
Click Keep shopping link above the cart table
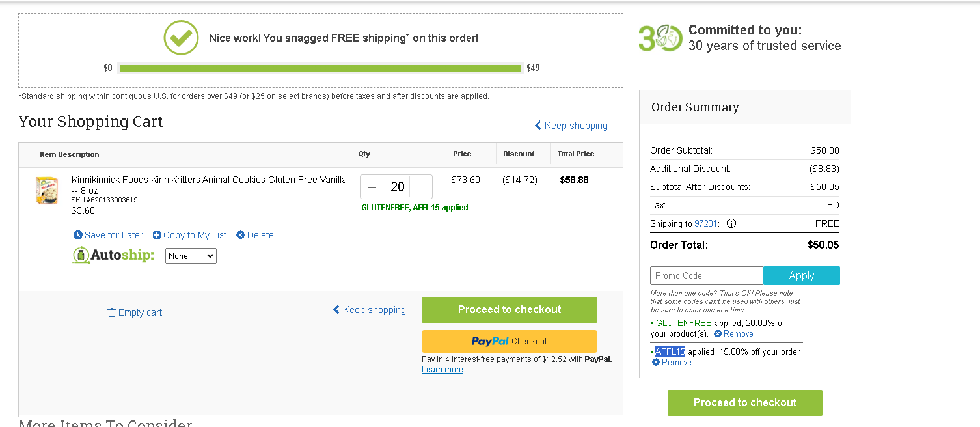(x=571, y=126)
